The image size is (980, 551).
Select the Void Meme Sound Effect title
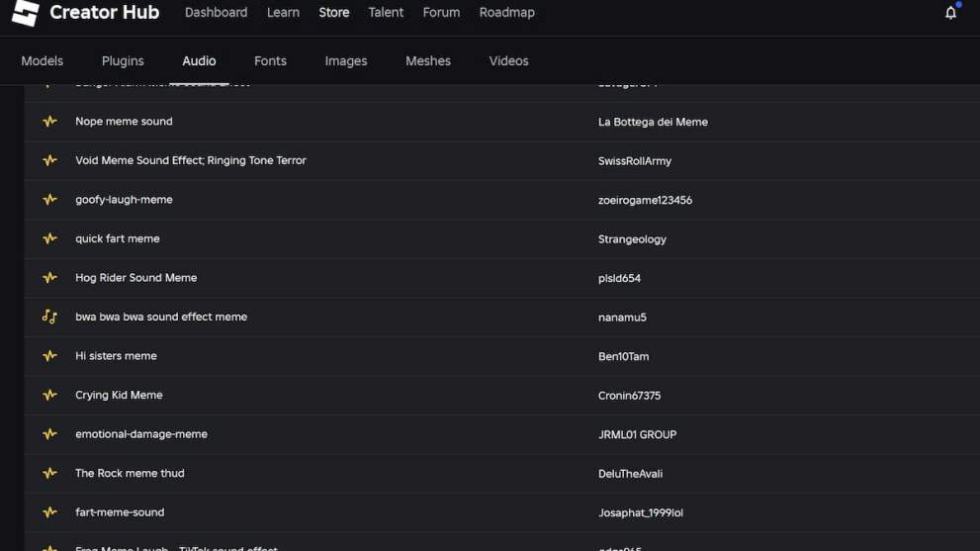click(190, 160)
